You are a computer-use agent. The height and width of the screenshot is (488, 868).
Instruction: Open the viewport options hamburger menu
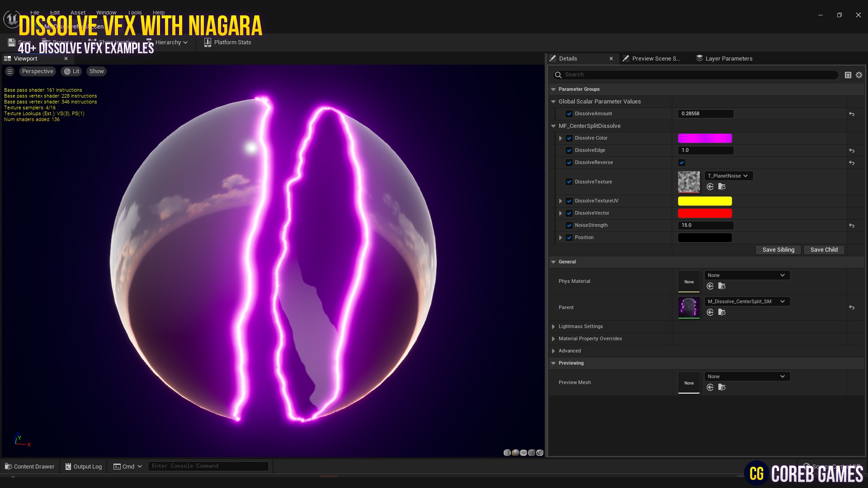pos(9,71)
